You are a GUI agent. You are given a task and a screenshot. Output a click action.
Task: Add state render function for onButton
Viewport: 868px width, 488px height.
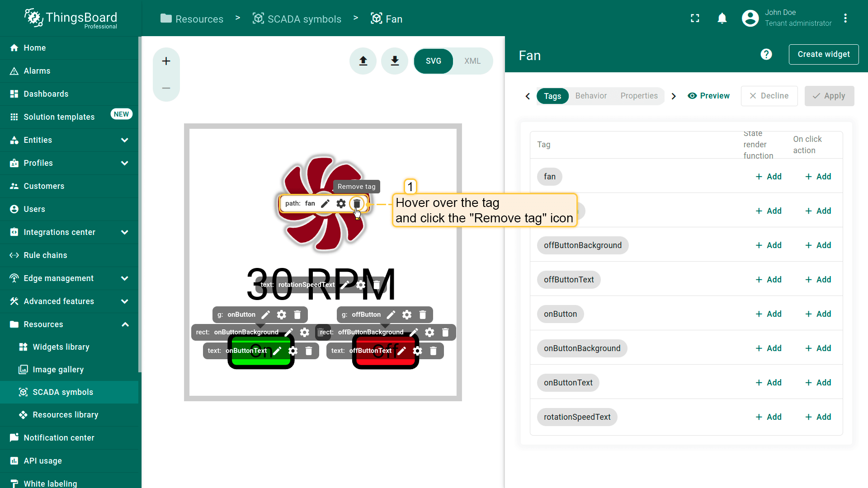769,314
